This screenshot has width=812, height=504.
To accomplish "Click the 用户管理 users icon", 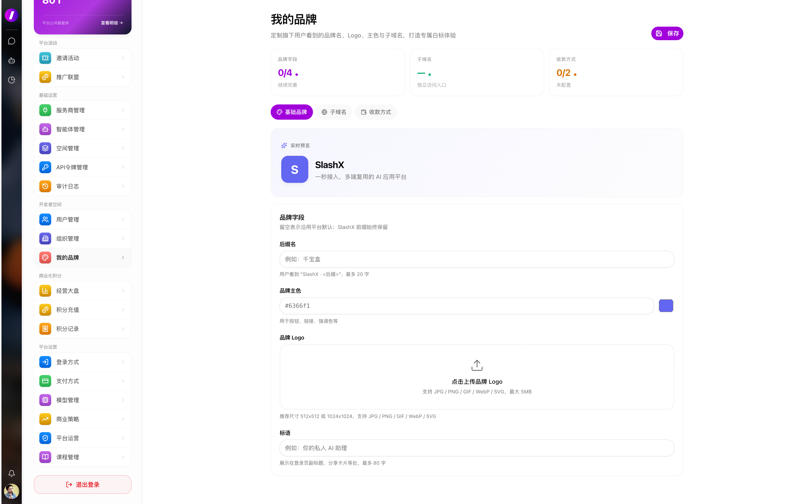I will pos(45,220).
